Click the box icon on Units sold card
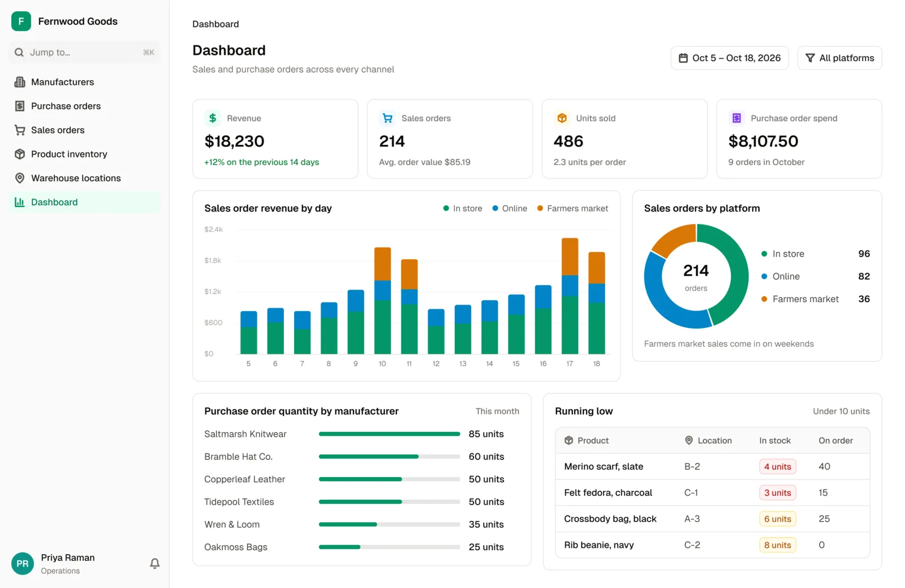Viewport: 905px width, 588px height. tap(562, 118)
